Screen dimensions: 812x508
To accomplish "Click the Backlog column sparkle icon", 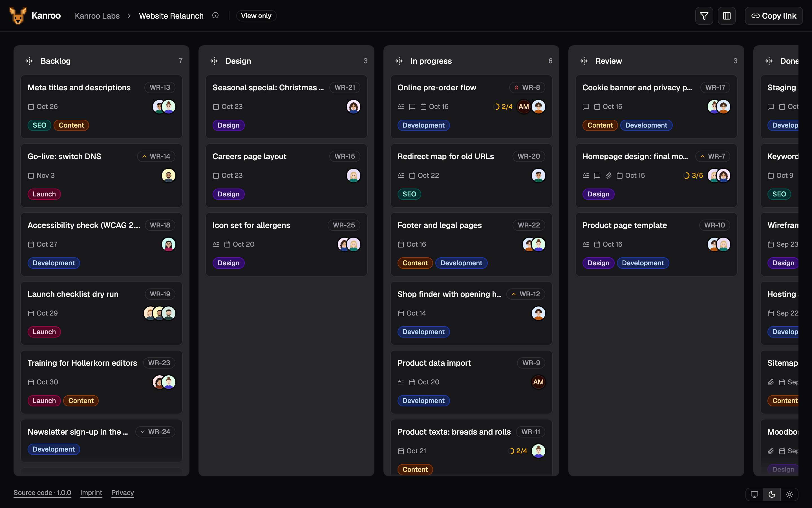I will 30,61.
